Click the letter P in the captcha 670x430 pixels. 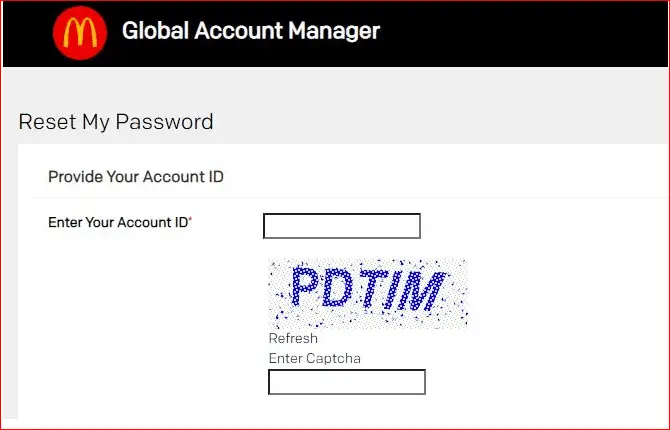(305, 285)
